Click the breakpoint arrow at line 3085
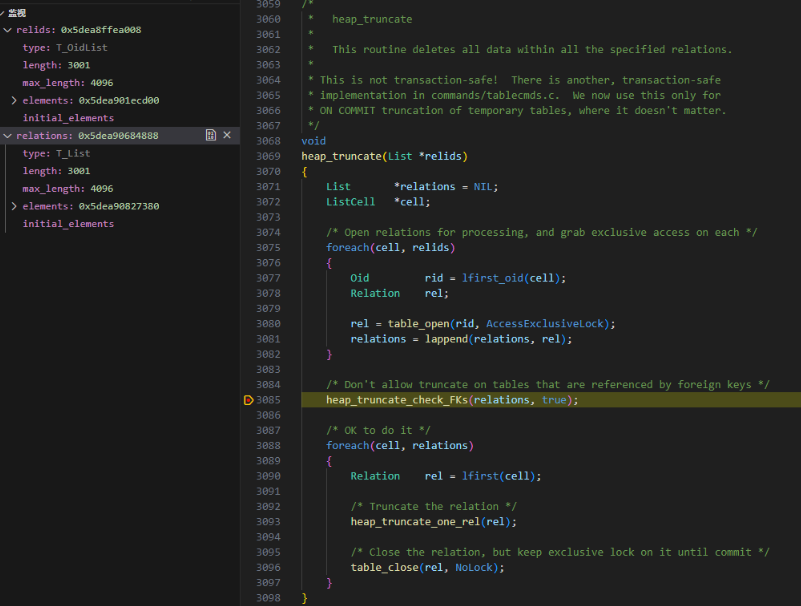This screenshot has width=801, height=606. click(x=248, y=400)
